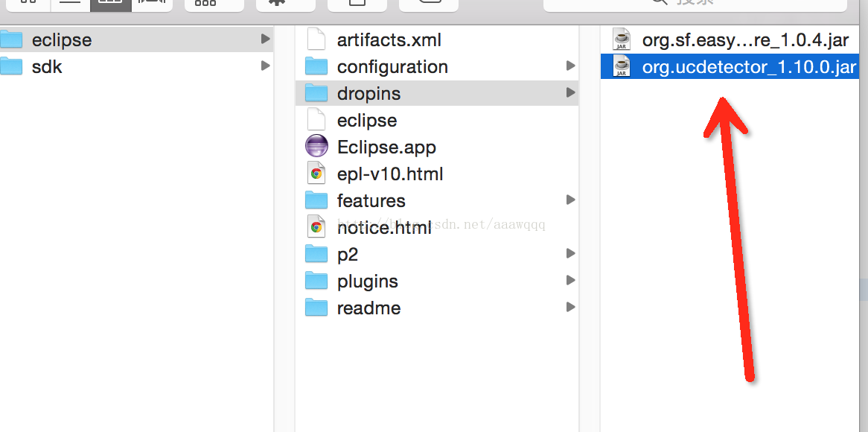Image resolution: width=868 pixels, height=432 pixels.
Task: Select the "artifacts.xml" file name
Action: pos(389,40)
